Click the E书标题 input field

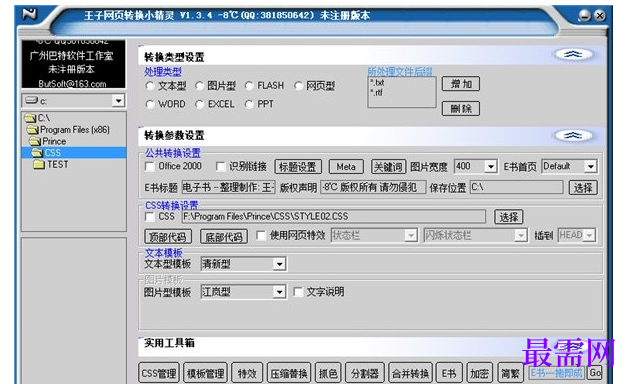[x=228, y=187]
